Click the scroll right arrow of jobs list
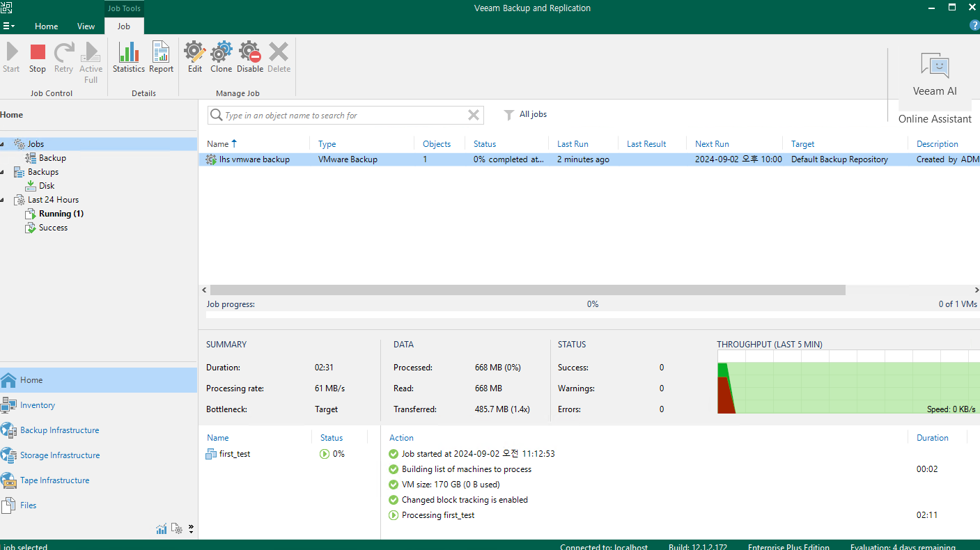Screen dimensions: 980x550 pos(977,290)
